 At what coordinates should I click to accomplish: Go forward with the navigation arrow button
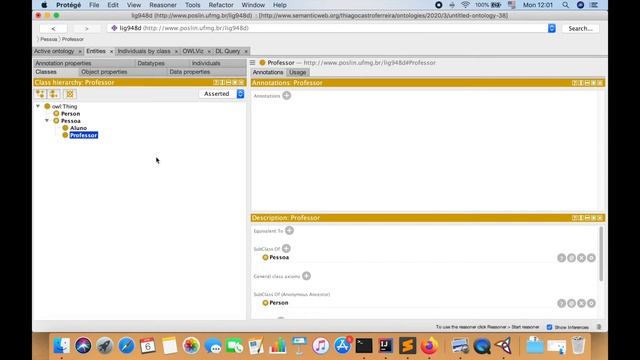(87, 29)
